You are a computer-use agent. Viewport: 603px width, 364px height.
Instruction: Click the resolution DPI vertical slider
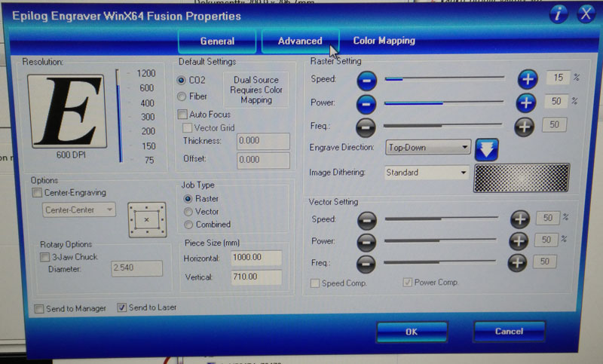[x=119, y=116]
